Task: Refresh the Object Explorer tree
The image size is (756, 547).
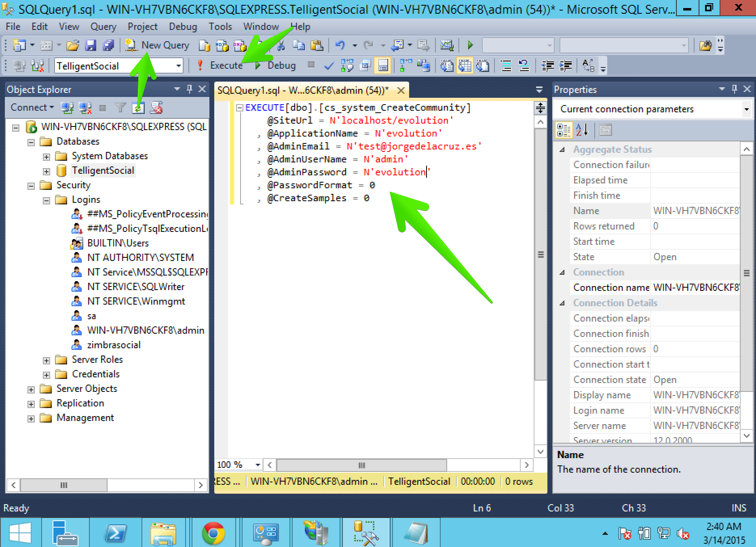Action: [138, 108]
